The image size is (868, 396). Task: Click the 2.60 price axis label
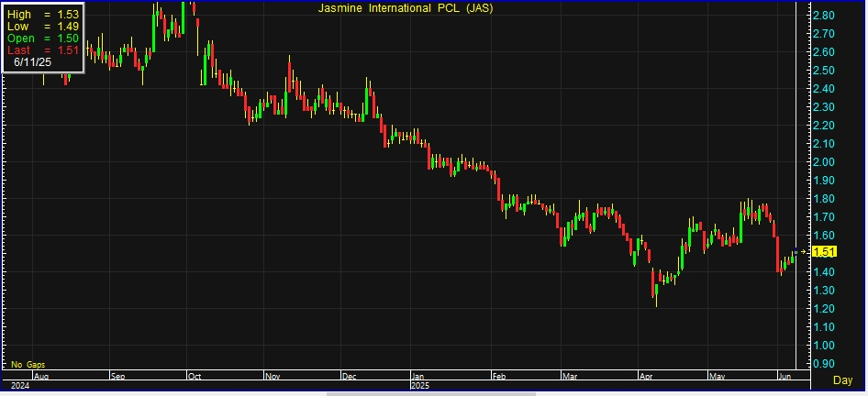(x=824, y=52)
